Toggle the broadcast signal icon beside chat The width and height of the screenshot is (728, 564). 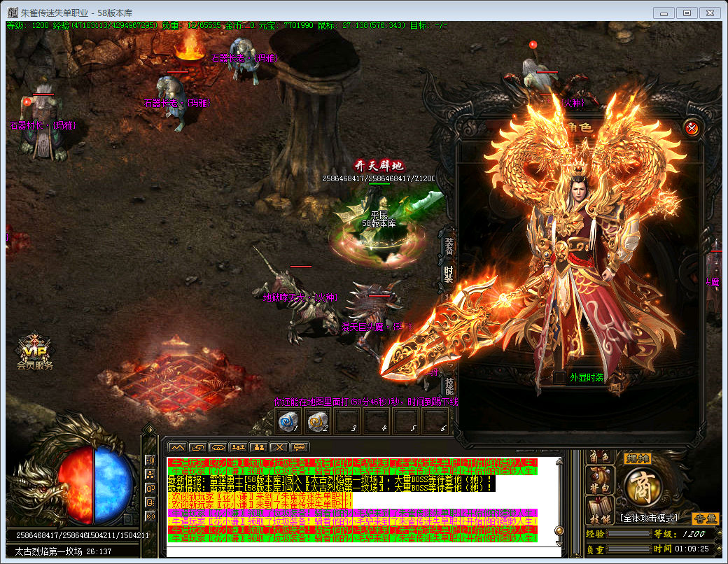click(x=150, y=516)
